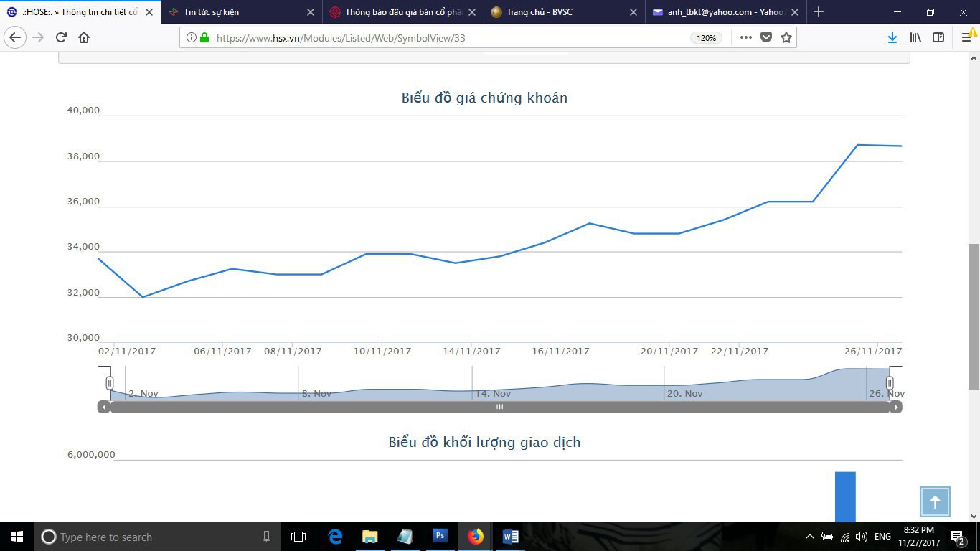Open the Firefox Downloads arrow icon
980x551 pixels.
892,38
